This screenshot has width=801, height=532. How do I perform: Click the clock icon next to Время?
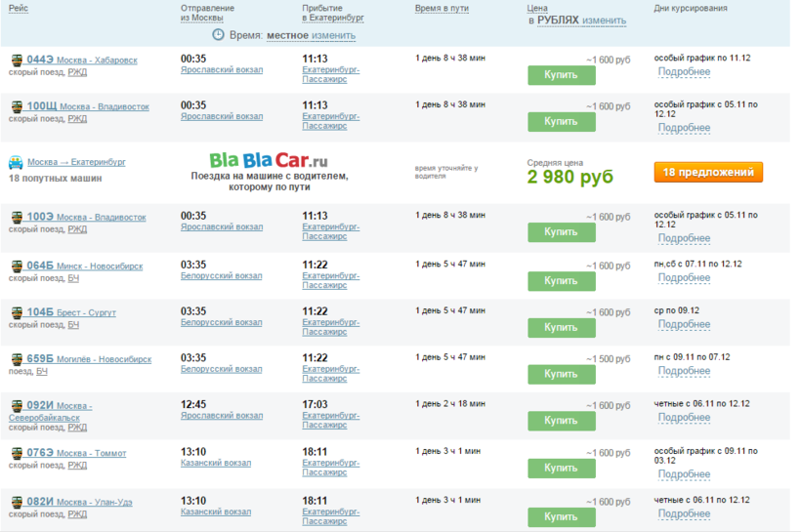point(218,34)
